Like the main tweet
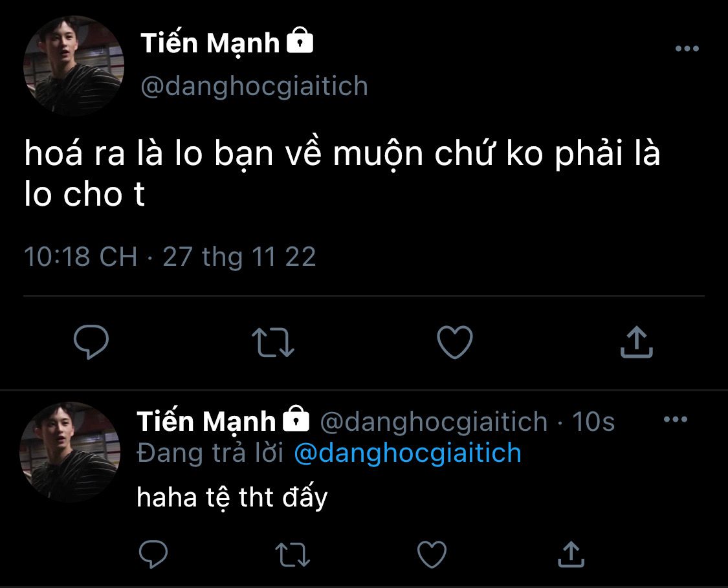Screen dimensions: 728x588 click(x=455, y=342)
